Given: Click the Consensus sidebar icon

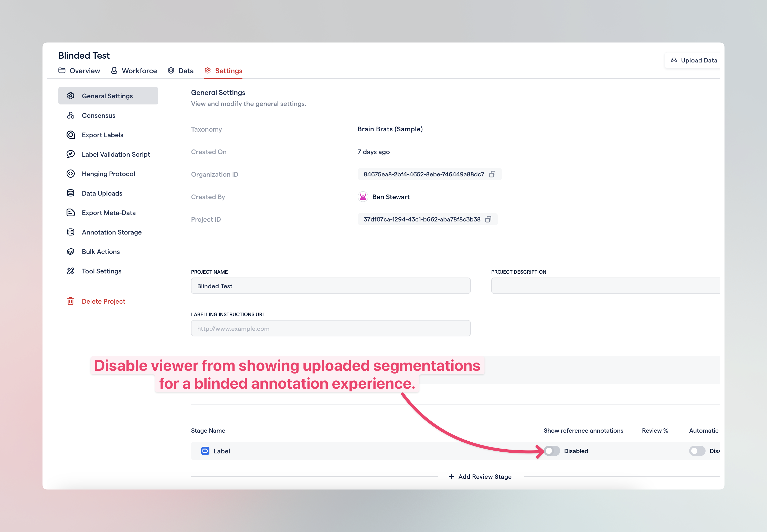Looking at the screenshot, I should coord(71,115).
